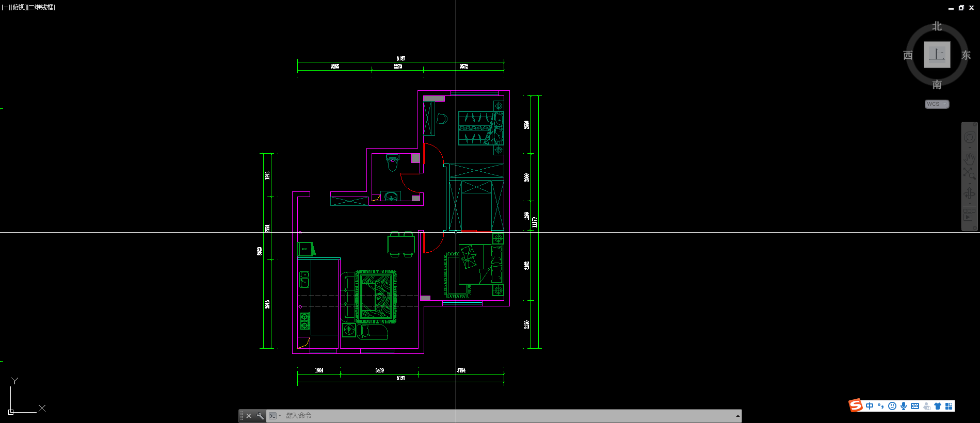Image resolution: width=980 pixels, height=423 pixels.
Task: Click the 11179 right overall dimension text
Action: coord(535,222)
